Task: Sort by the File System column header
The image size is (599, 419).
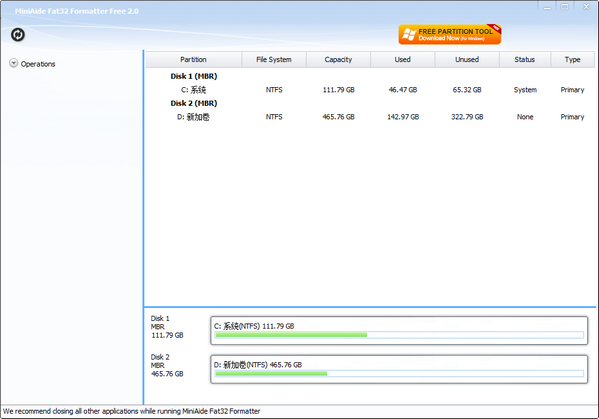Action: pyautogui.click(x=274, y=60)
